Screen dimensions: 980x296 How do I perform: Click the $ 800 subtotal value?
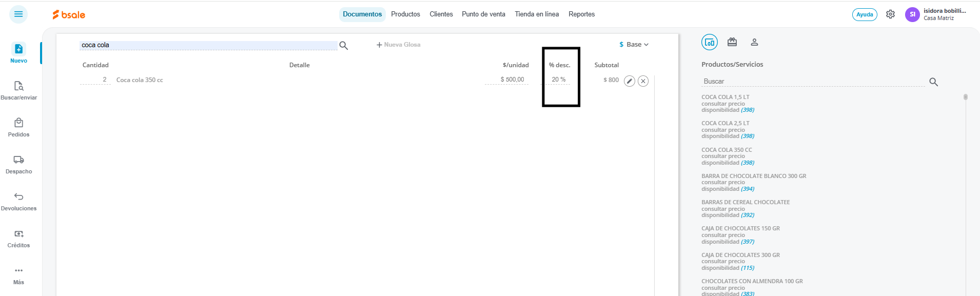(x=611, y=80)
